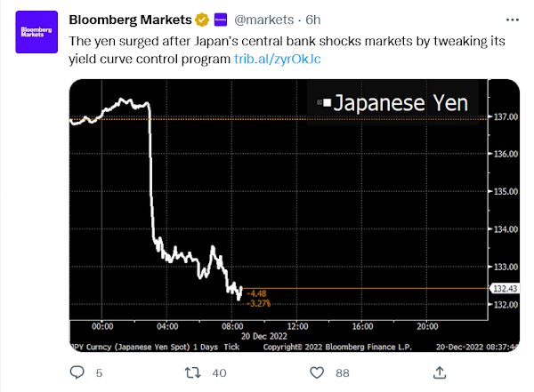Click the 6h timestamp
This screenshot has height=392, width=534.
(x=313, y=20)
